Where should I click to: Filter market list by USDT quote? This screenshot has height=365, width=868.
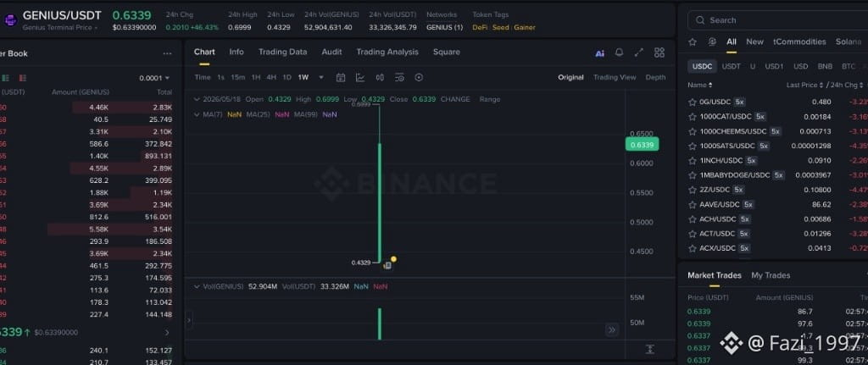[731, 66]
